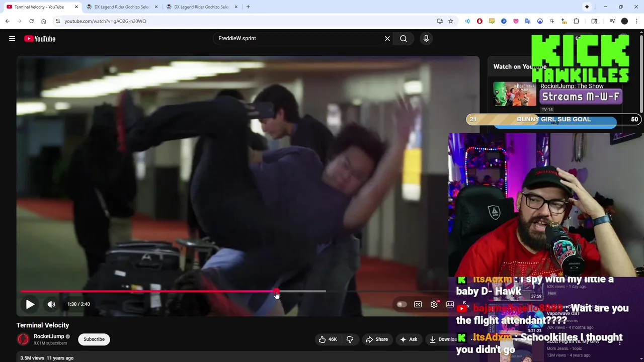Toggle the autoplay switch in player
The height and width of the screenshot is (362, 644).
coord(401,304)
